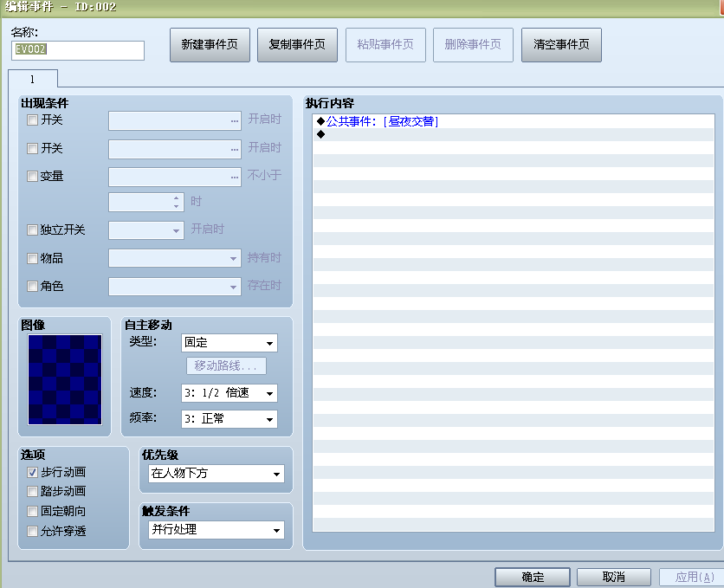Select the 公共事件:[昼夜交替] command line
The height and width of the screenshot is (588, 724).
click(514, 121)
